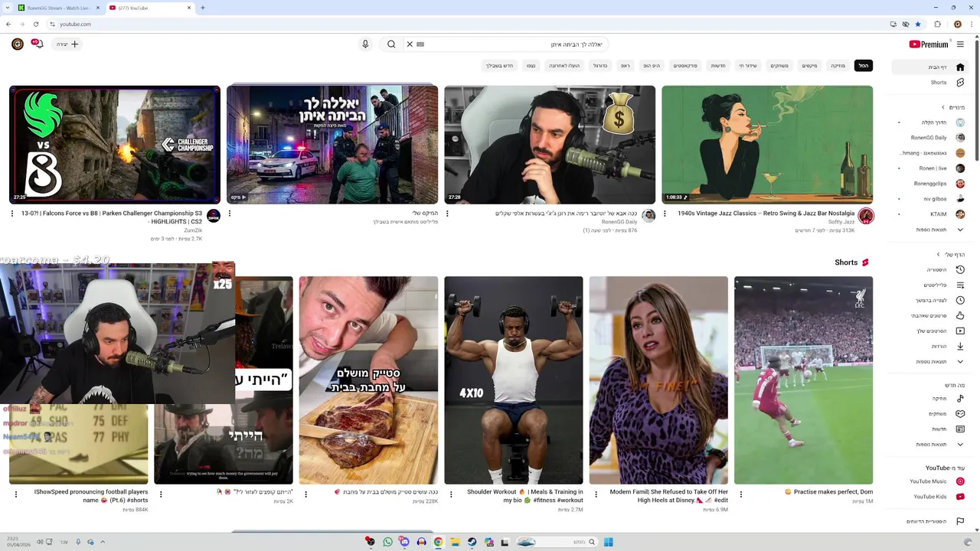Switch to RonenGG Stream browser tab
This screenshot has width=980, height=551.
point(58,8)
